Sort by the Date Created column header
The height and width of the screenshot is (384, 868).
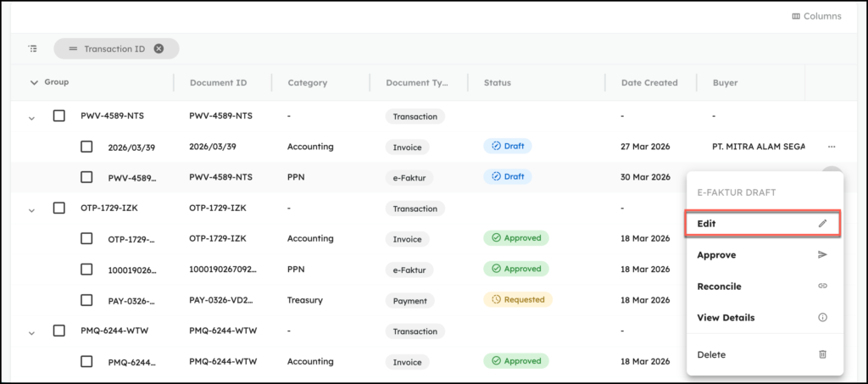click(x=648, y=83)
